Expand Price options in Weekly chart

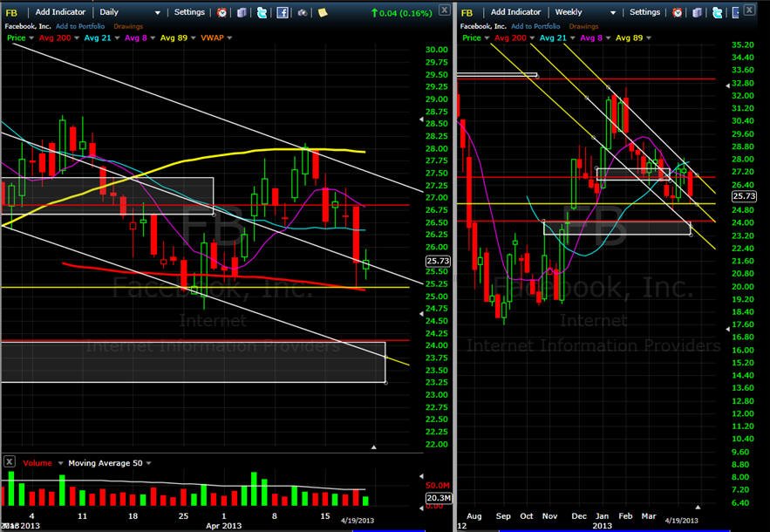487,38
